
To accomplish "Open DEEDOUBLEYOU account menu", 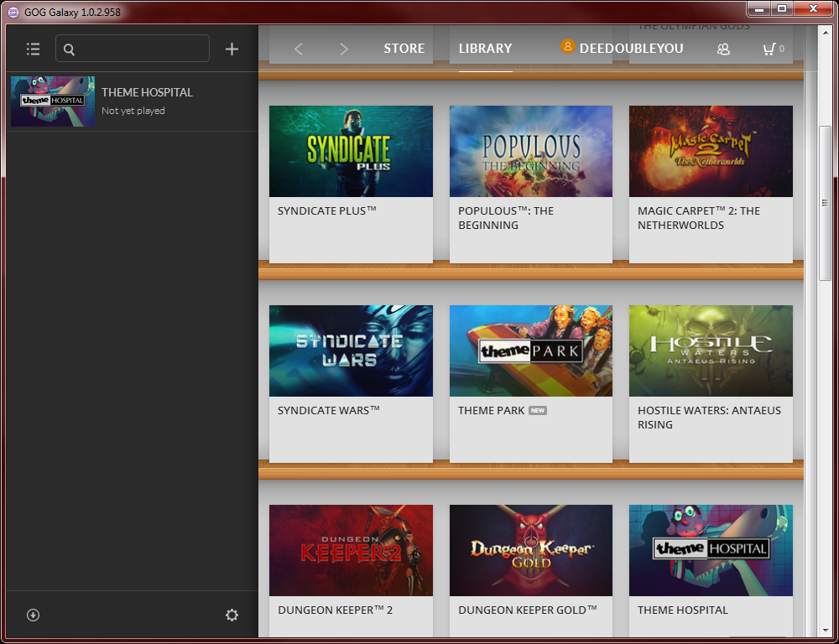I will pos(631,49).
